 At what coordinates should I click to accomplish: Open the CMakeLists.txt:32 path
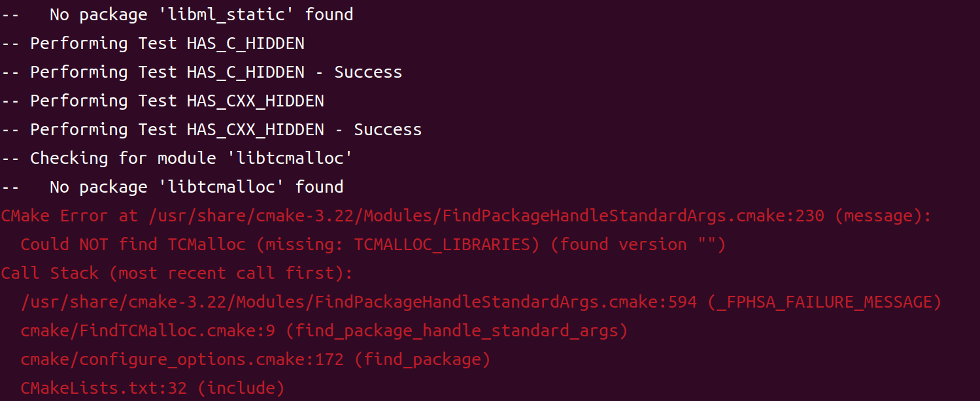[103, 388]
